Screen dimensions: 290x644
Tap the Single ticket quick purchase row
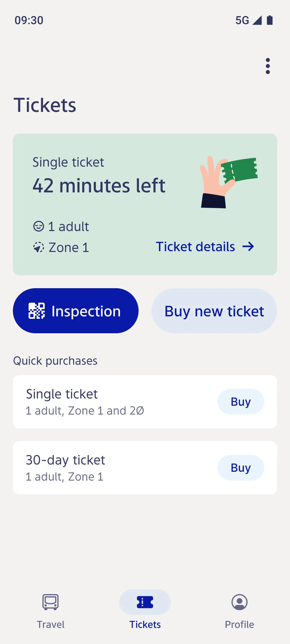coord(107,402)
